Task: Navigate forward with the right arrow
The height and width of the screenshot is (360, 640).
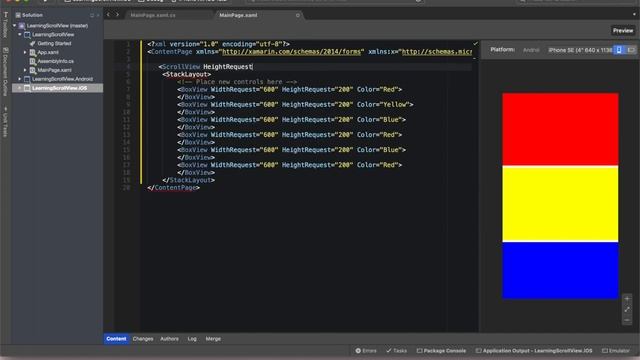Action: [x=117, y=15]
